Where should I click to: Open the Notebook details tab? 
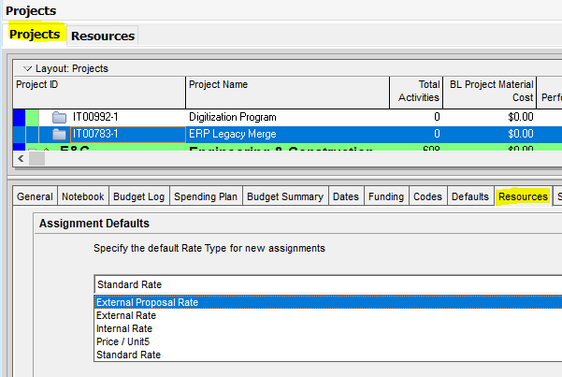pos(83,196)
